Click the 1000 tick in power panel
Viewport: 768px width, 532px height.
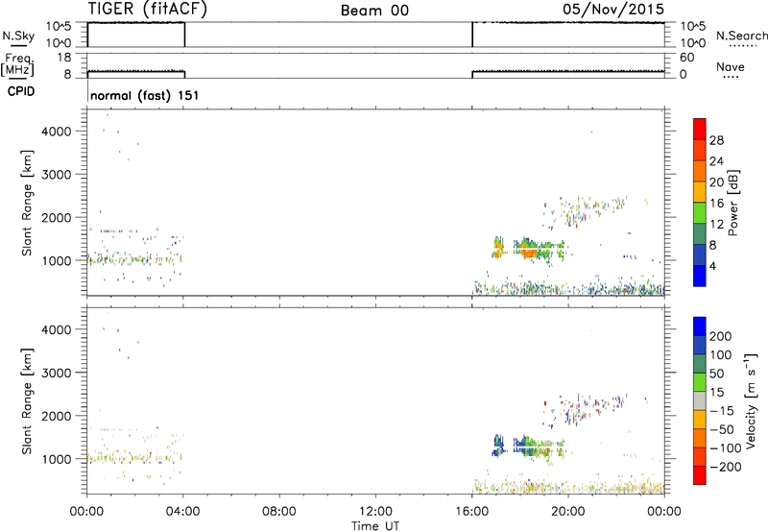tap(57, 260)
